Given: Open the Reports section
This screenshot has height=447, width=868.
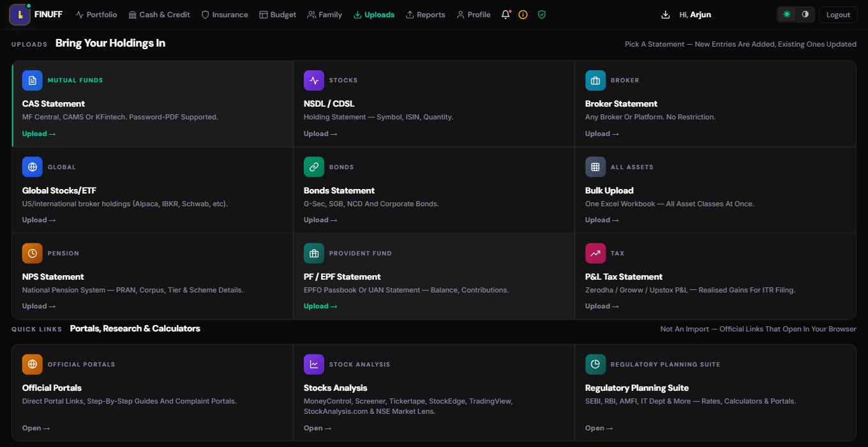Looking at the screenshot, I should 426,15.
